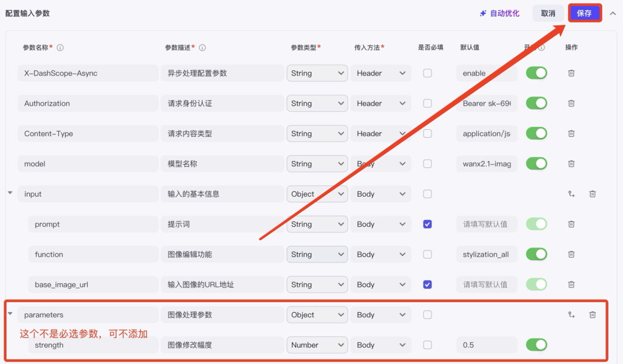
Task: Edit the X-DashScope-Async name field
Action: (x=88, y=73)
